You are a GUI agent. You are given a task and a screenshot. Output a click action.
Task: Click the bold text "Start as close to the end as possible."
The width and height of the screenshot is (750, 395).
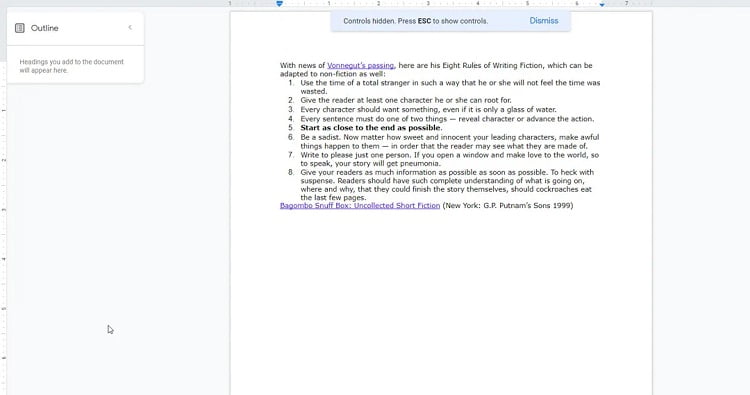(371, 128)
